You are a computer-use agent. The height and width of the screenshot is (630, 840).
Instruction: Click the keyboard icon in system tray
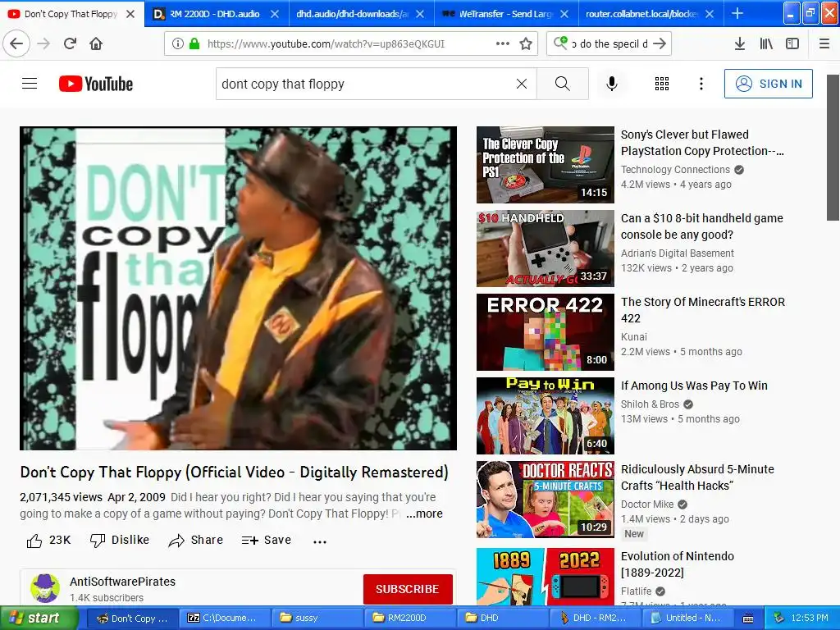[748, 619]
